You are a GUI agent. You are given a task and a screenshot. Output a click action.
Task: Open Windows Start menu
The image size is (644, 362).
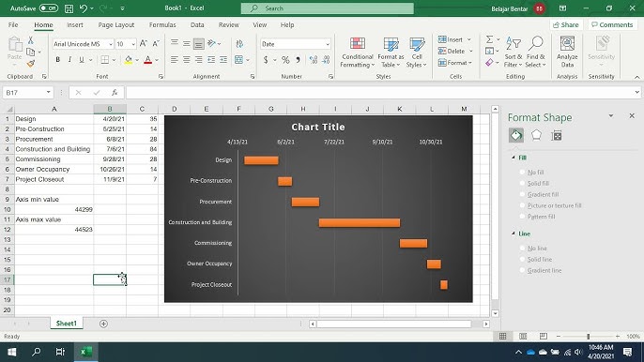click(x=11, y=352)
